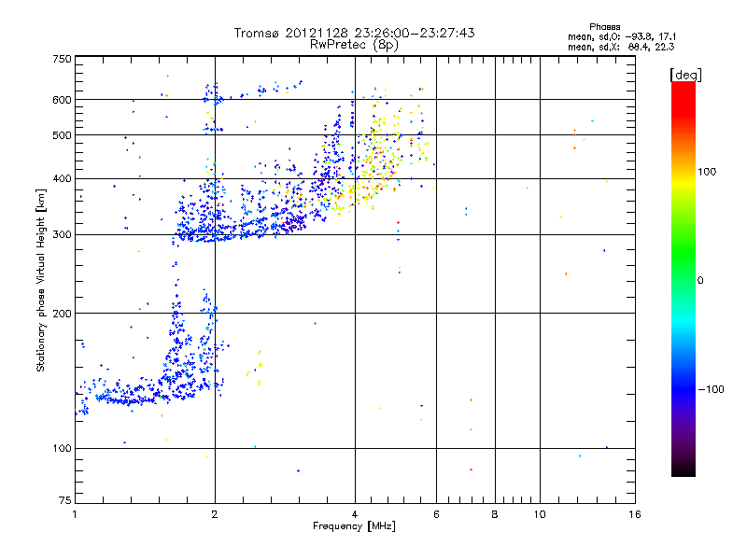747x560 pixels.
Task: Click the y-axis '75' tick label
Action: point(65,500)
